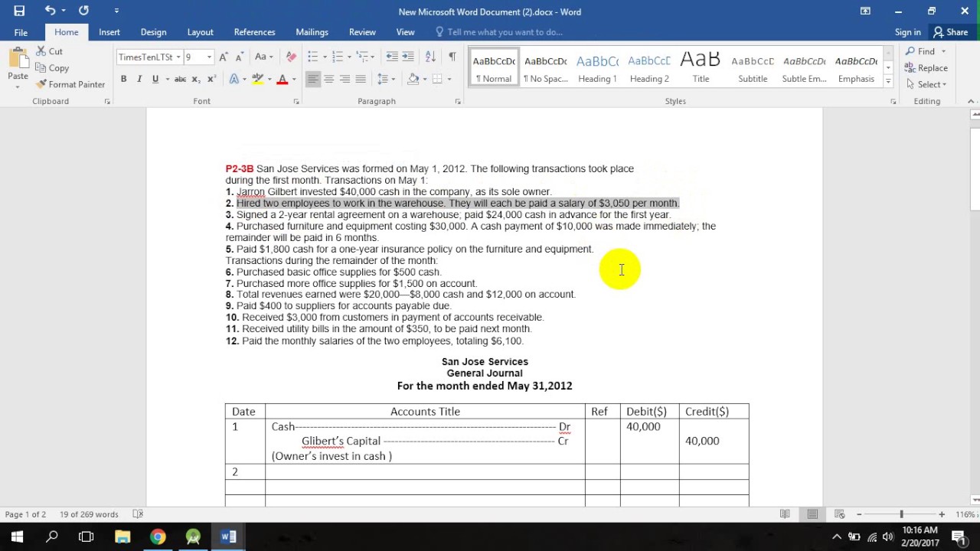
Task: Switch to the Insert tab
Action: coord(109,32)
